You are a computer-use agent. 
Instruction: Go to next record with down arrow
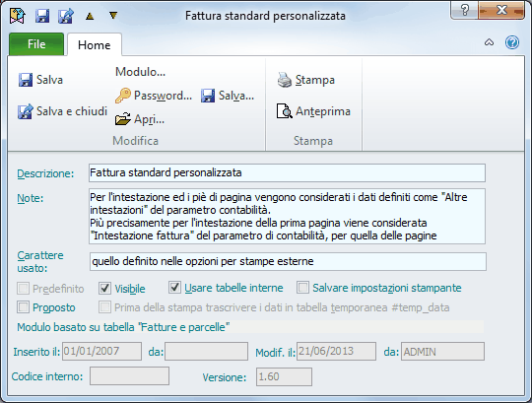(113, 15)
